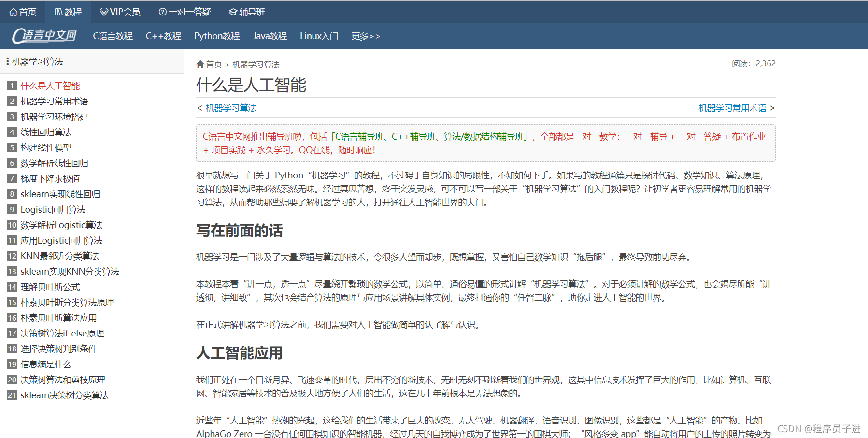Click the C语言辅导班 link in promo box
This screenshot has height=438, width=868.
360,137
